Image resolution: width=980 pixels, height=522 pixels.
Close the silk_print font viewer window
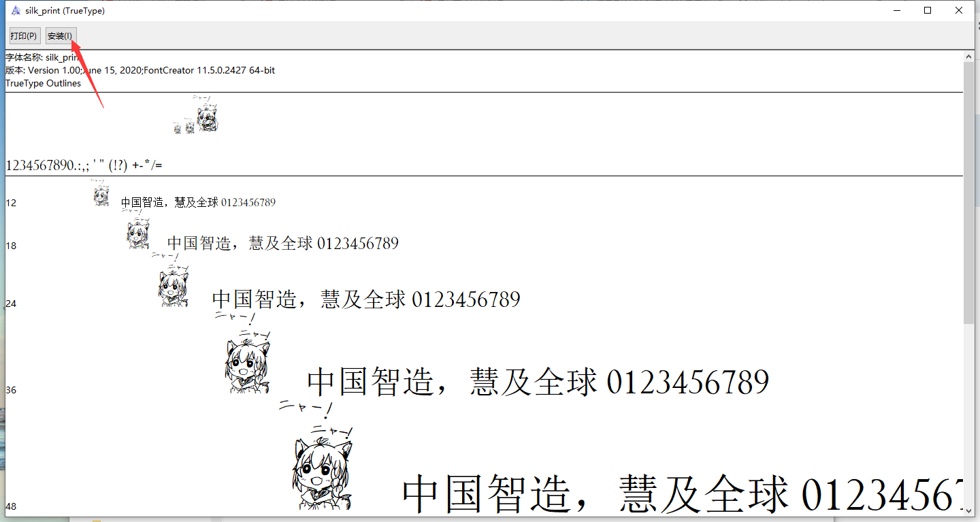point(959,10)
